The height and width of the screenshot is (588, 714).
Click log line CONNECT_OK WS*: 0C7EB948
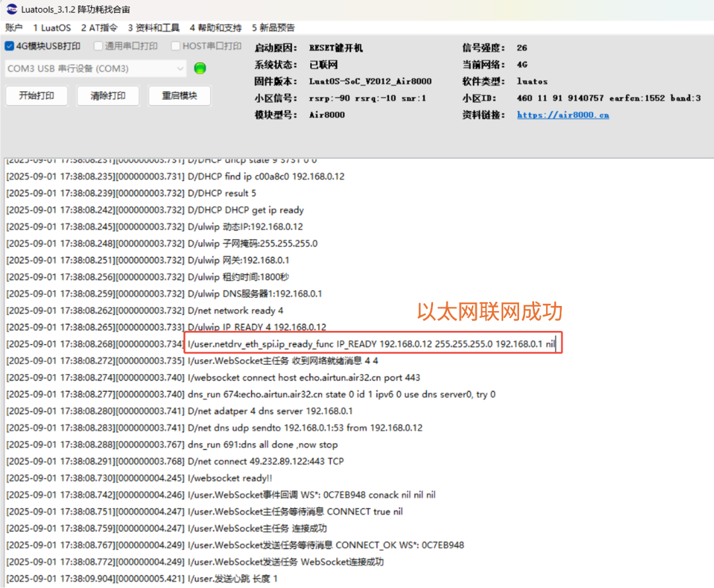click(235, 545)
